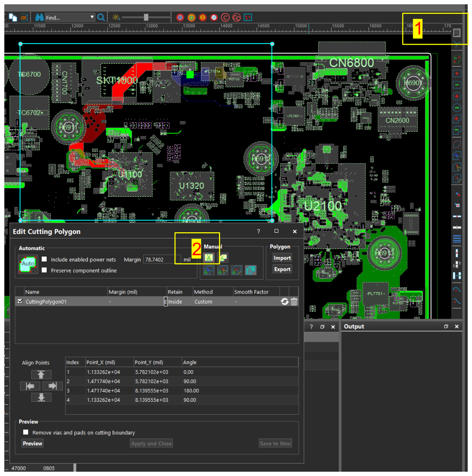Click the Name column header
This screenshot has width=472, height=476.
(x=66, y=292)
